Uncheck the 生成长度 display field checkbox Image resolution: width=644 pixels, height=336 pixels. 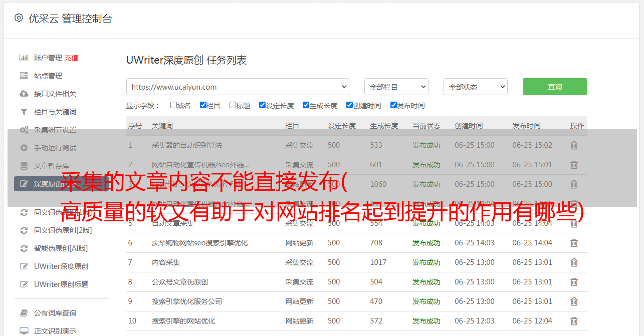pyautogui.click(x=306, y=105)
